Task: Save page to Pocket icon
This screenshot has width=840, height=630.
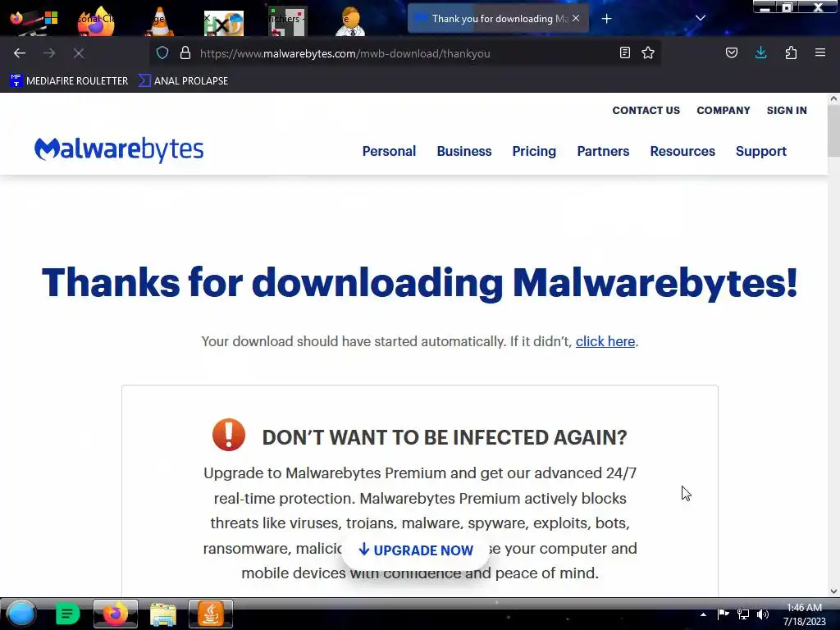Action: pyautogui.click(x=731, y=53)
